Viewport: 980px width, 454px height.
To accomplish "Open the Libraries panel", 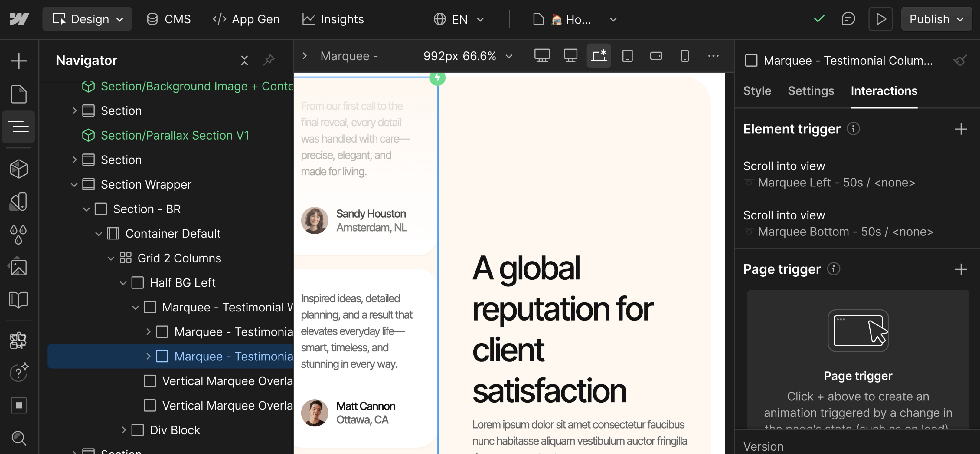I will [x=18, y=300].
